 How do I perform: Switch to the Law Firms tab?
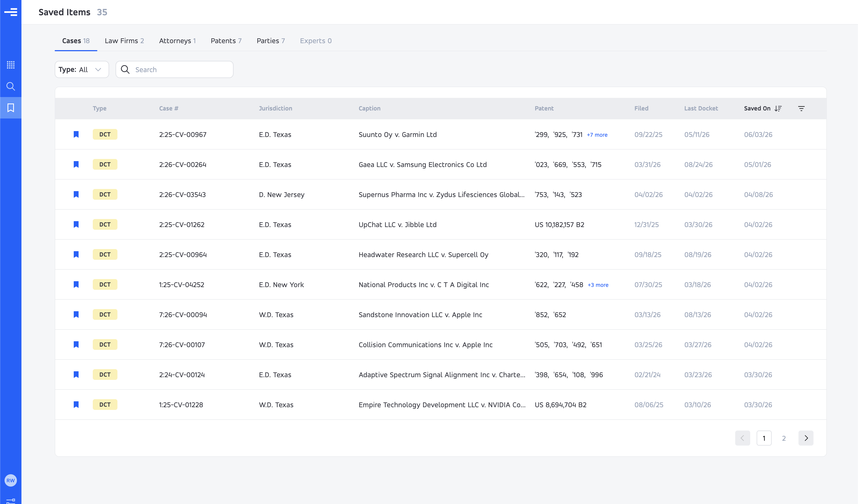pyautogui.click(x=124, y=40)
